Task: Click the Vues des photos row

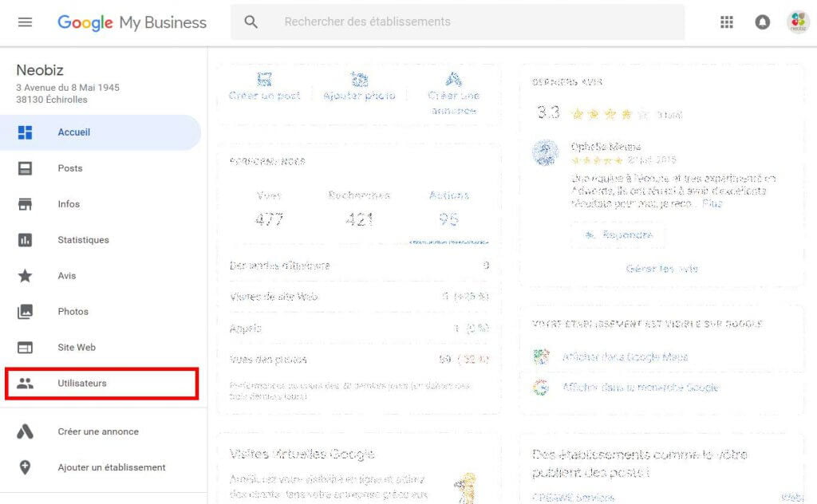Action: pos(359,359)
